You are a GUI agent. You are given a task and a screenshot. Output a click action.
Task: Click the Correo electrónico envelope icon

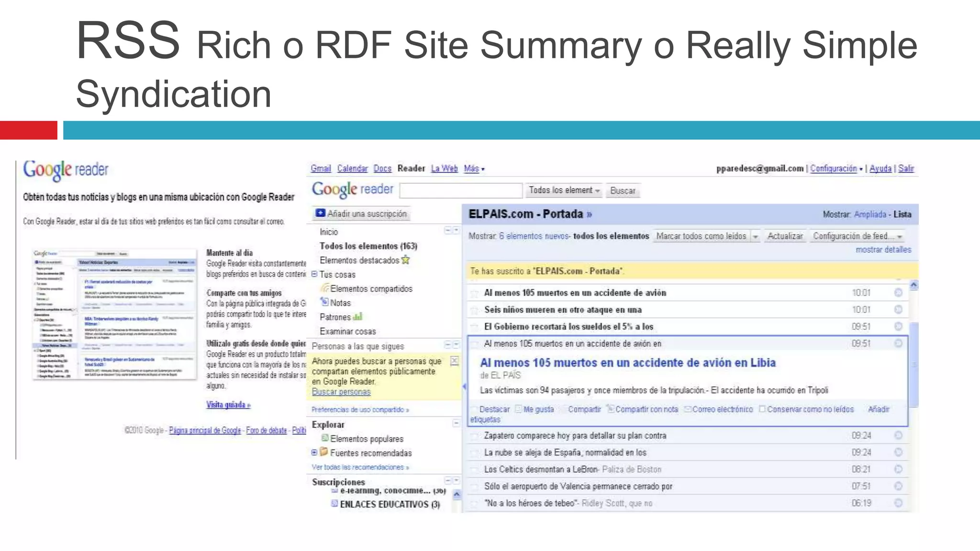coord(688,409)
